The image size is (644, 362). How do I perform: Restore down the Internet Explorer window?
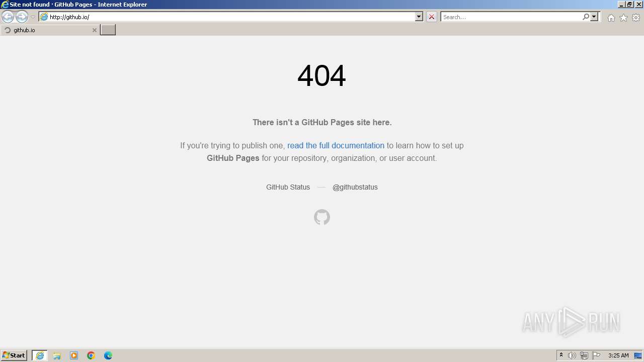(x=629, y=5)
